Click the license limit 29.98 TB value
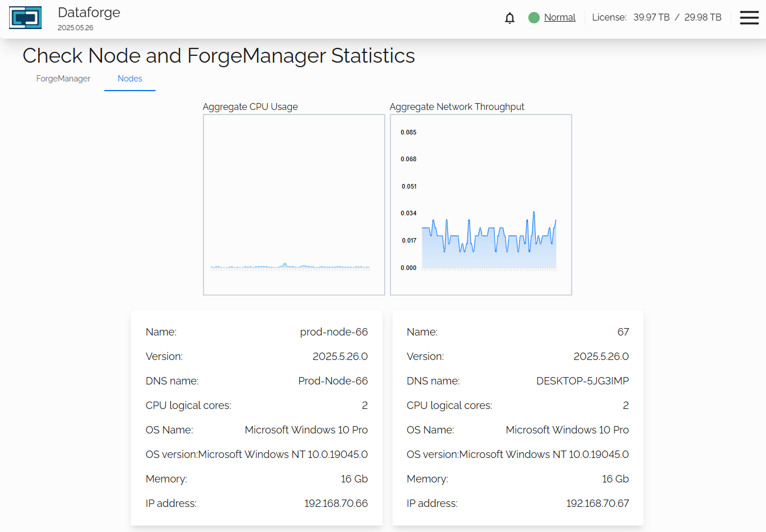The image size is (766, 532). 703,18
